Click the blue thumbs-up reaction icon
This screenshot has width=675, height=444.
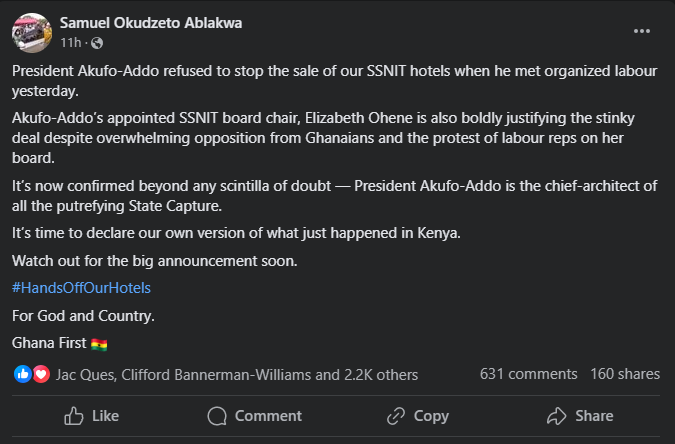point(23,375)
